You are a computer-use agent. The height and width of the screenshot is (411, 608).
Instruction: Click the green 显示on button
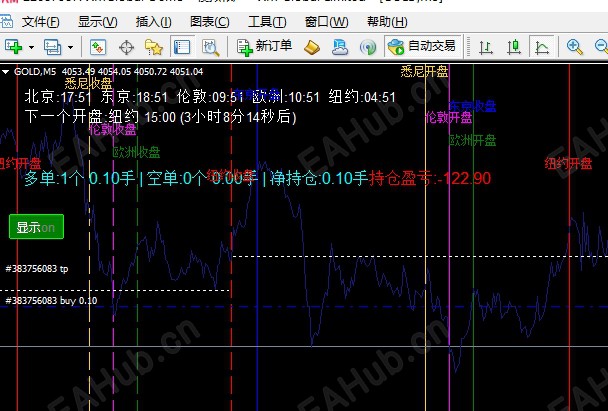pos(36,227)
